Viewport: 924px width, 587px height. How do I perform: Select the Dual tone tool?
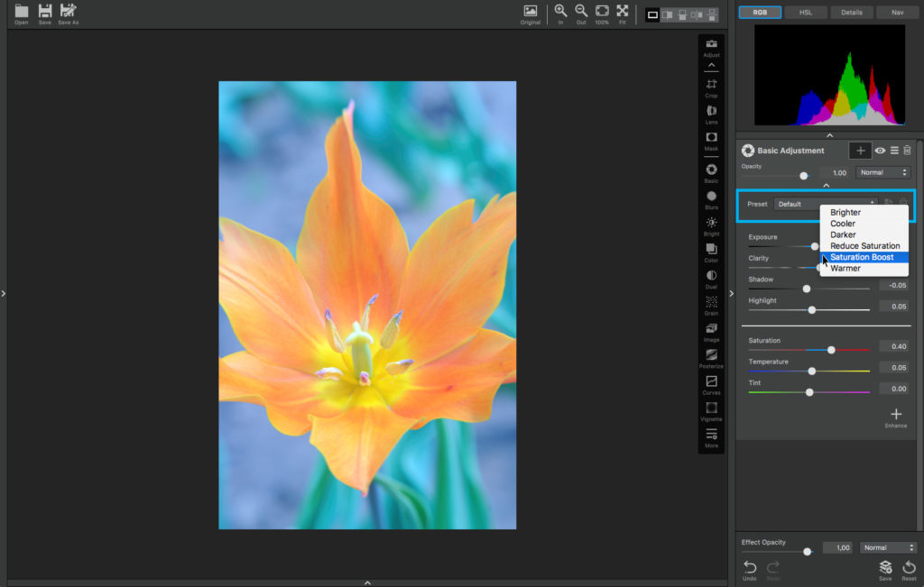click(711, 280)
